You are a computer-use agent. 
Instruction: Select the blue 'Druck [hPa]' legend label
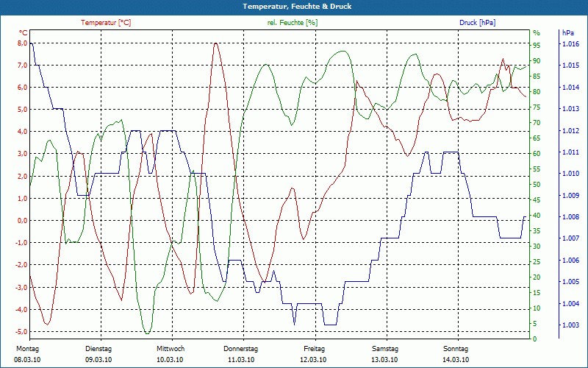pyautogui.click(x=477, y=23)
